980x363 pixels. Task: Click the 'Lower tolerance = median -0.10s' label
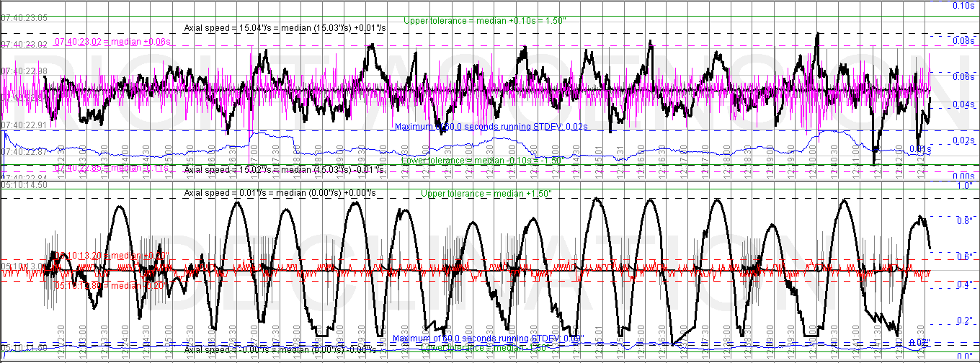pos(481,160)
